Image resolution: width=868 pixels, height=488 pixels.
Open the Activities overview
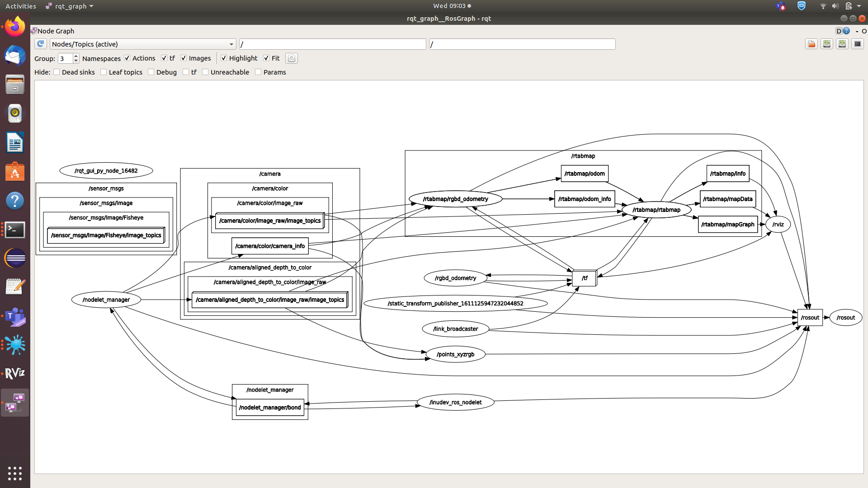[x=20, y=6]
